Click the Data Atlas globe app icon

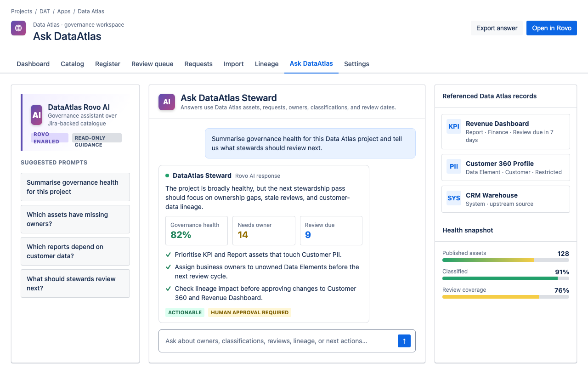18,28
